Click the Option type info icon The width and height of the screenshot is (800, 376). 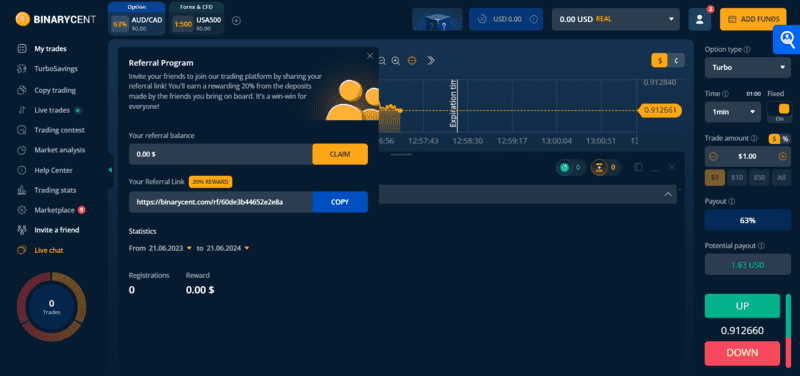click(x=747, y=49)
